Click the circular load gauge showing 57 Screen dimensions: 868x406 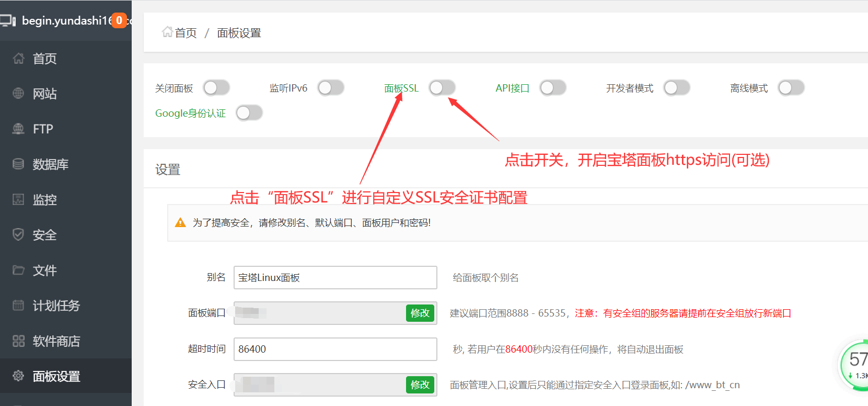(853, 365)
